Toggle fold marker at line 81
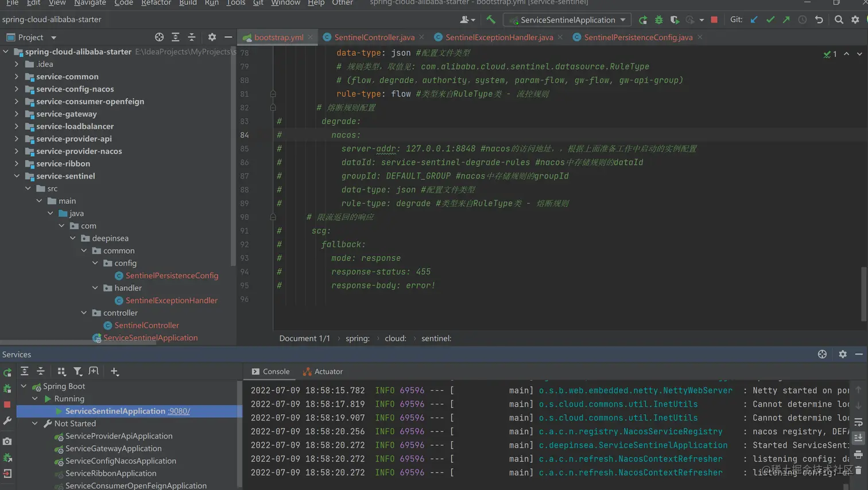This screenshot has height=490, width=868. 273,94
